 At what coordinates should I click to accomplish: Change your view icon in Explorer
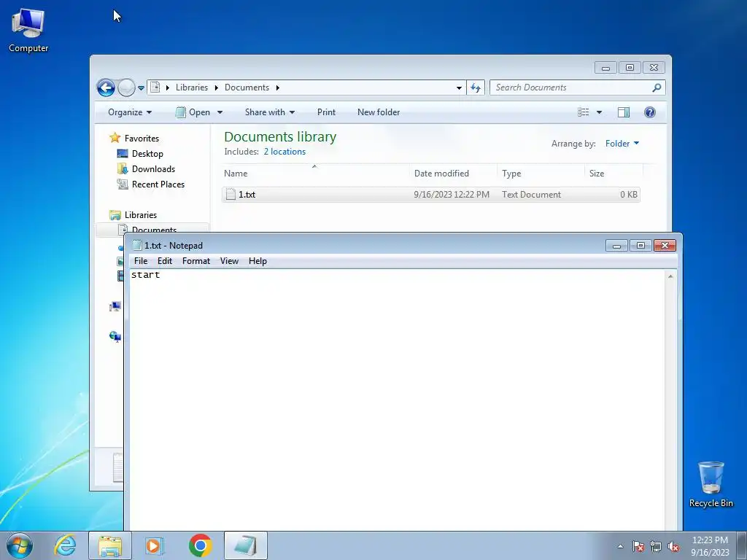[584, 112]
